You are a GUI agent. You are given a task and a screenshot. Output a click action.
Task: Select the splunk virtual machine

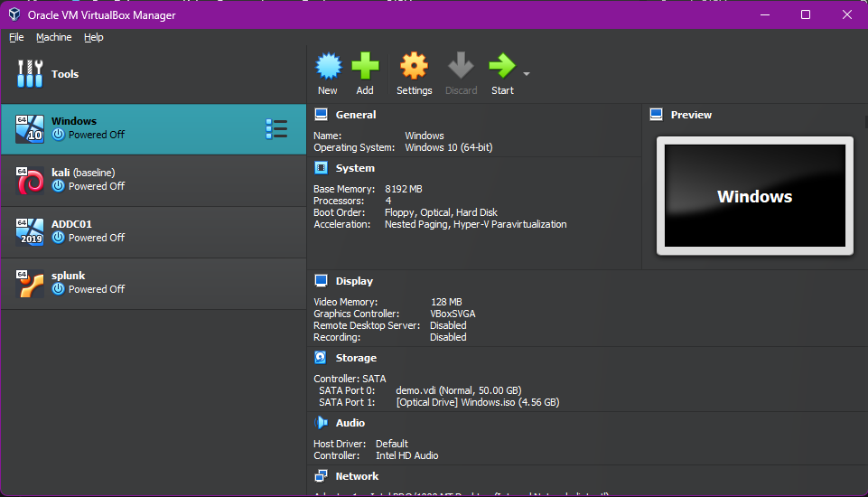pyautogui.click(x=154, y=284)
